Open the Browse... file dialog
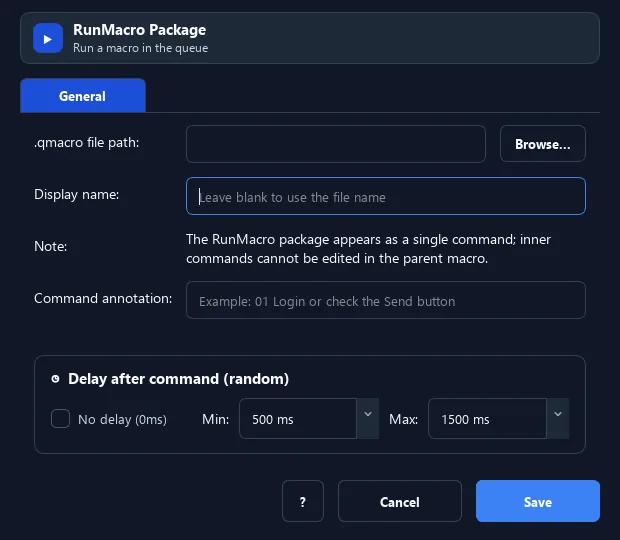 click(x=542, y=144)
